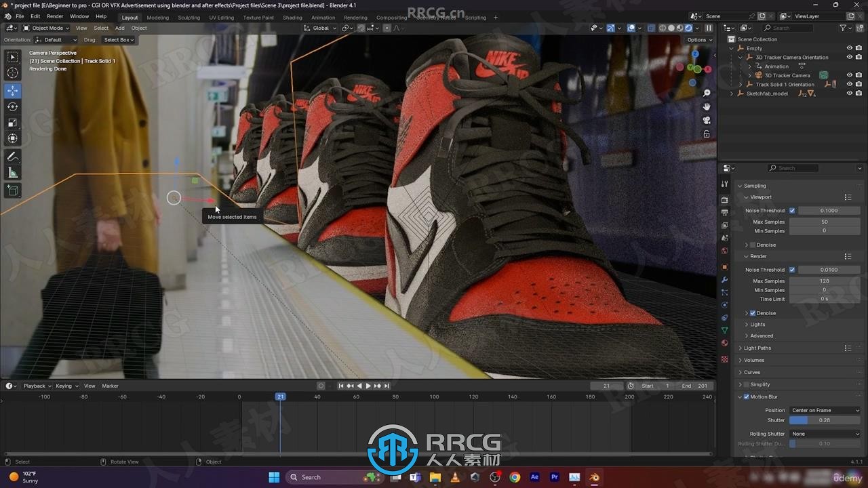The height and width of the screenshot is (488, 868).
Task: Select the Move tool
Action: click(x=13, y=91)
